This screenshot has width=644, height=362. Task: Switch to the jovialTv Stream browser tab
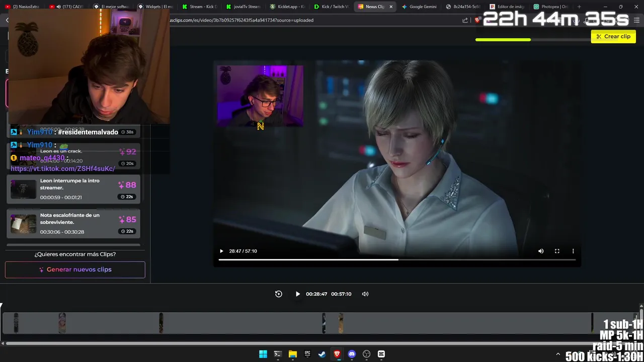(x=244, y=7)
